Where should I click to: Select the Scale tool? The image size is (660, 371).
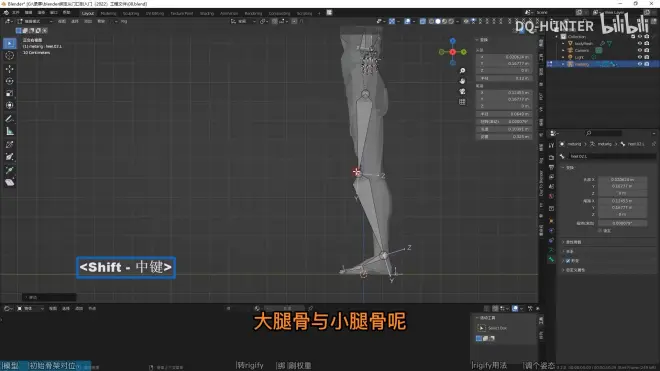[x=10, y=93]
